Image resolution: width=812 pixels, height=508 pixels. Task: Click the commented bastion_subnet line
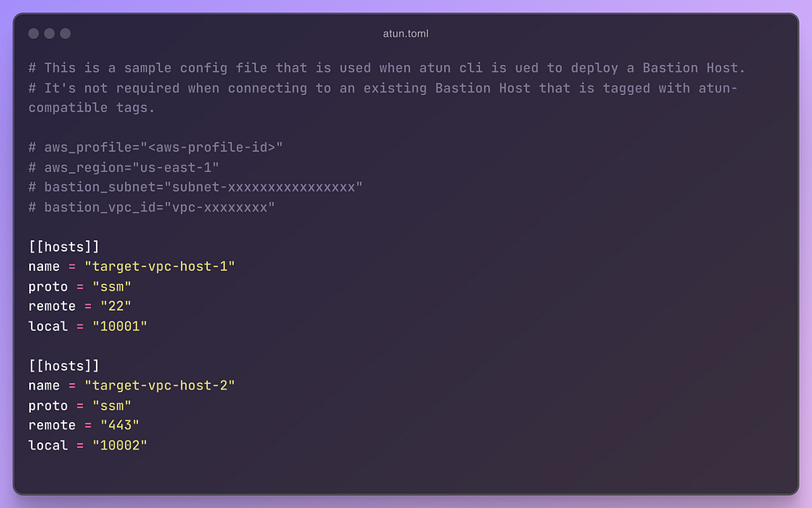[x=195, y=187]
